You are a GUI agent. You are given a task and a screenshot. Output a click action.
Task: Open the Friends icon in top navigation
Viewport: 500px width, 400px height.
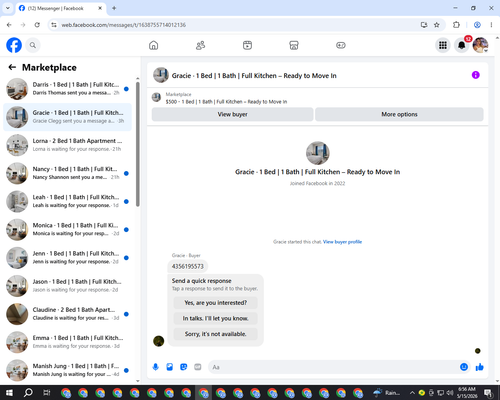point(200,45)
